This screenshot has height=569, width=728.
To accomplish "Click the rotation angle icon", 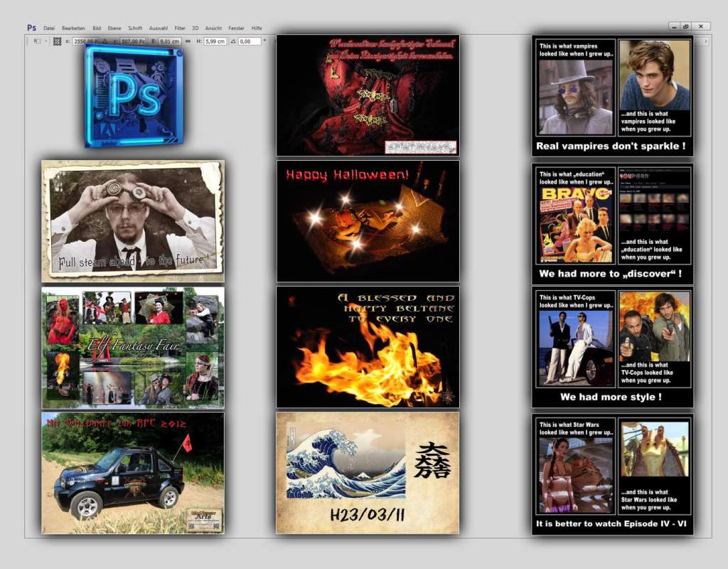I will [232, 42].
